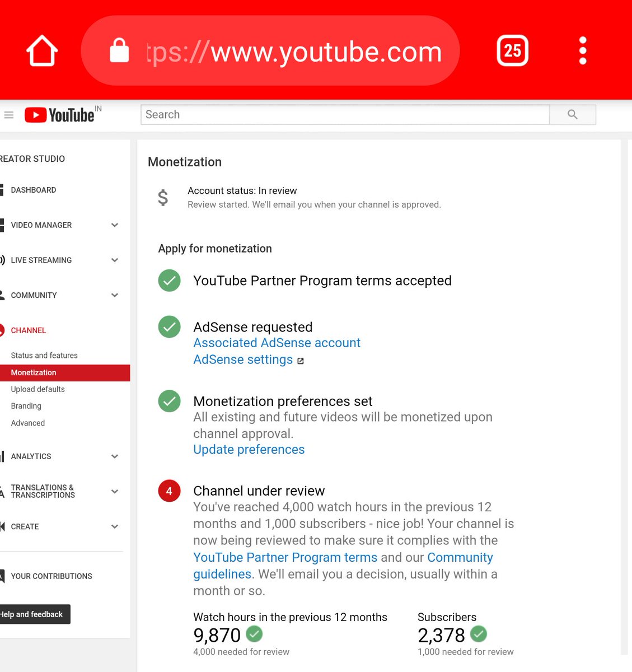
Task: Expand the Live Streaming chevron
Action: coord(115,260)
